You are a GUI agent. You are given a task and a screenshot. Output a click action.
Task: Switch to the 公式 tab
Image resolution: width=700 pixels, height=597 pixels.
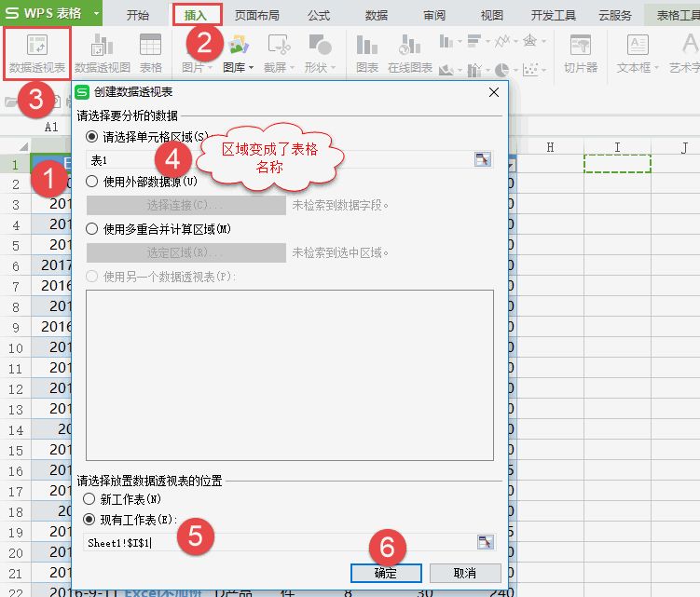(x=318, y=15)
